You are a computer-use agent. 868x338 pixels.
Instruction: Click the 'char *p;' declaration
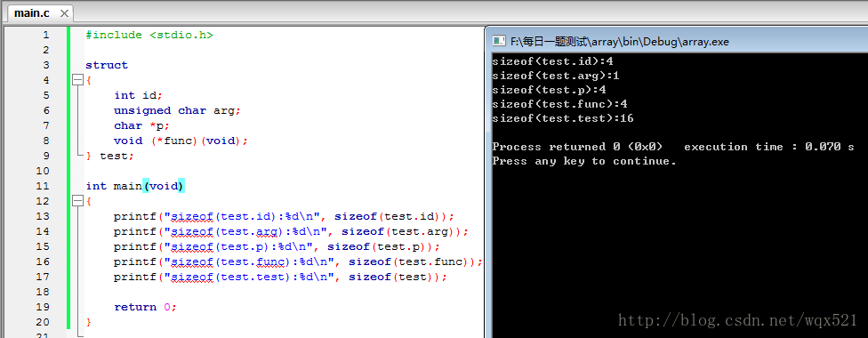pos(142,125)
